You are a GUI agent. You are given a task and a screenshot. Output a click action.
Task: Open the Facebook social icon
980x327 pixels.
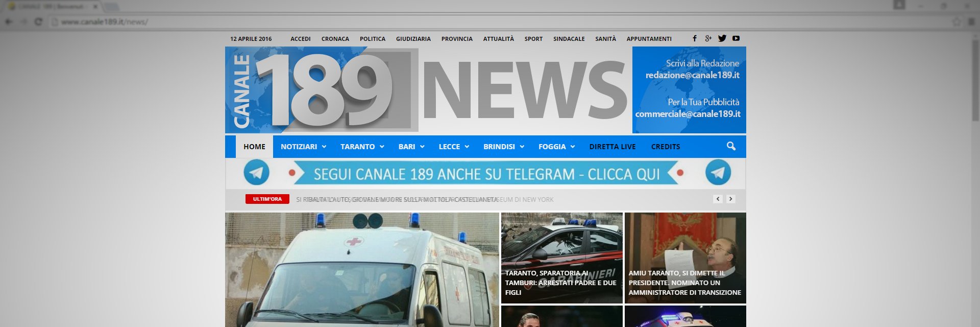click(694, 38)
